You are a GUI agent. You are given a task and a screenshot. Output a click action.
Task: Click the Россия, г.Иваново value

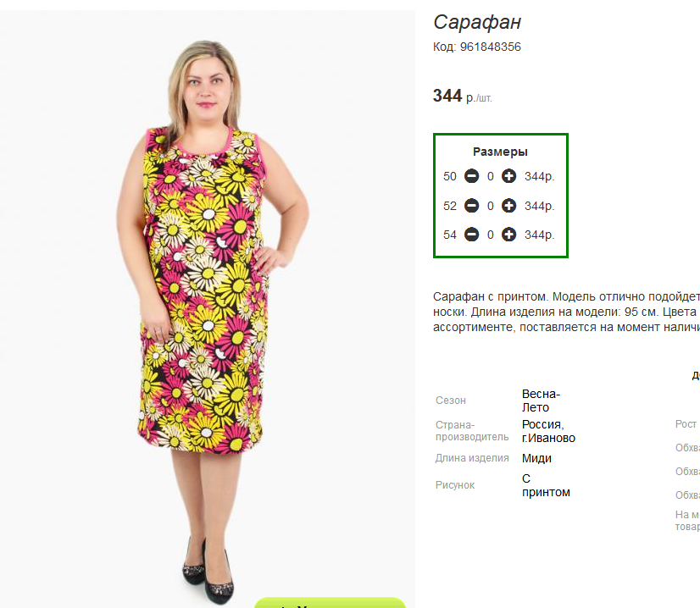[548, 431]
